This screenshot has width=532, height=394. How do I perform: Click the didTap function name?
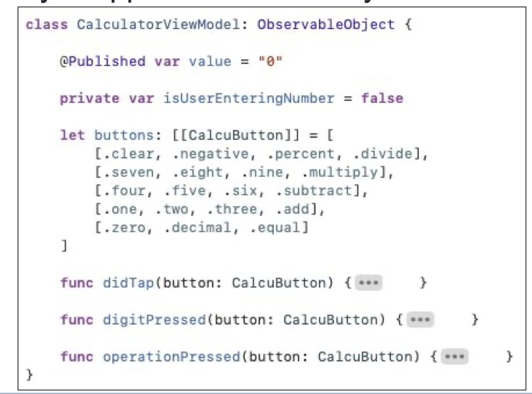point(128,283)
